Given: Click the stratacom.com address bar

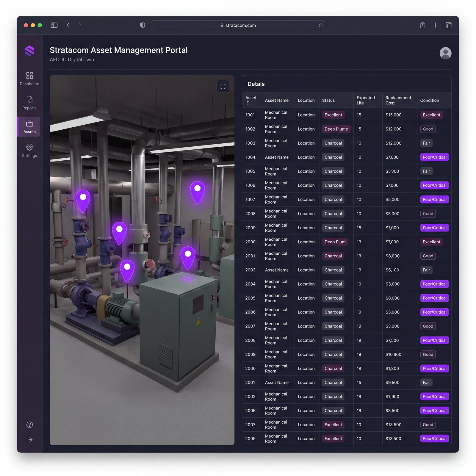Looking at the screenshot, I should [x=238, y=25].
